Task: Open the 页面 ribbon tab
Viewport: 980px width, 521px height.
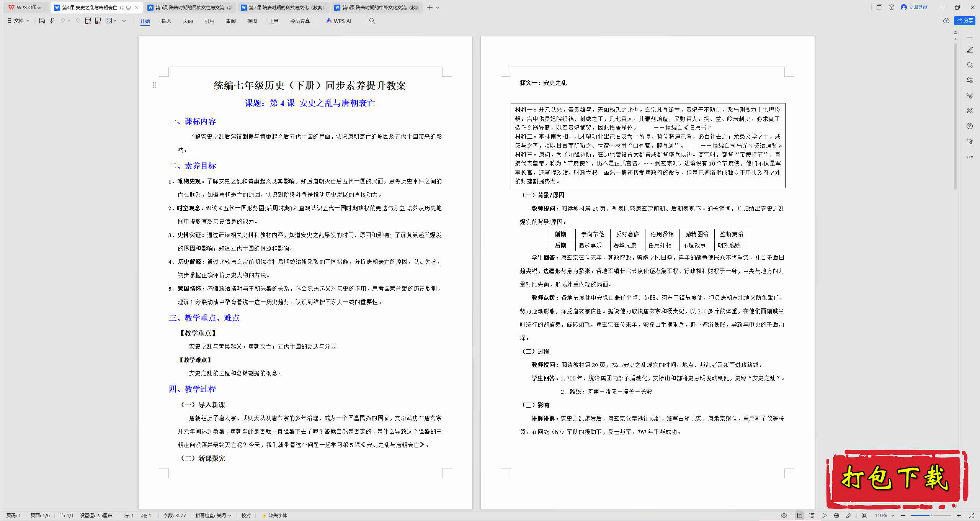Action: tap(188, 21)
